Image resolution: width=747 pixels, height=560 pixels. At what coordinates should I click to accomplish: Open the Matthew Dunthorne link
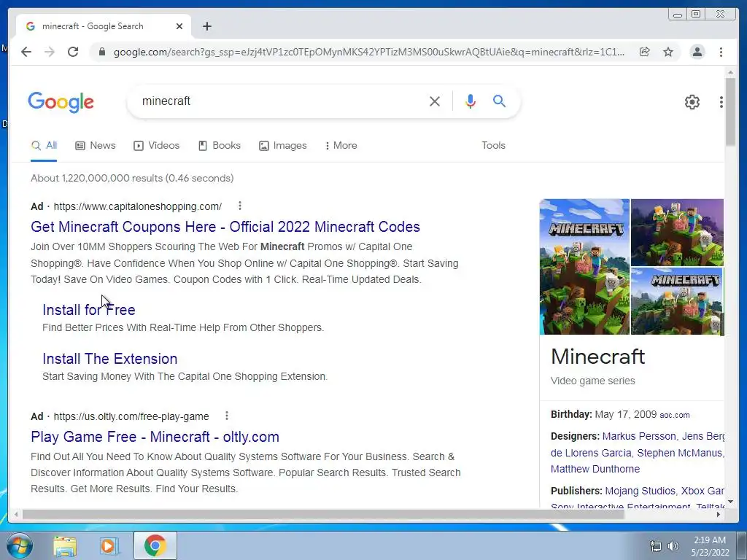[595, 469]
